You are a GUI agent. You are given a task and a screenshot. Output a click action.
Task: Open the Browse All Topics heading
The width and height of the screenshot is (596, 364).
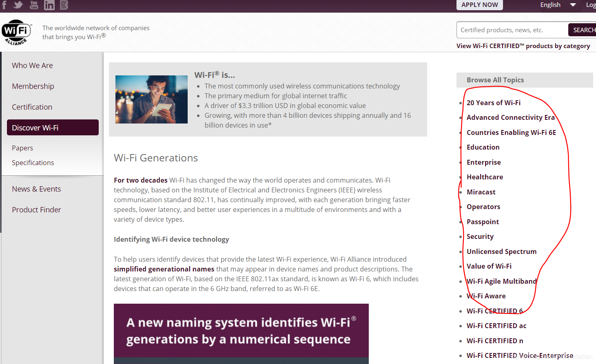[x=495, y=80]
